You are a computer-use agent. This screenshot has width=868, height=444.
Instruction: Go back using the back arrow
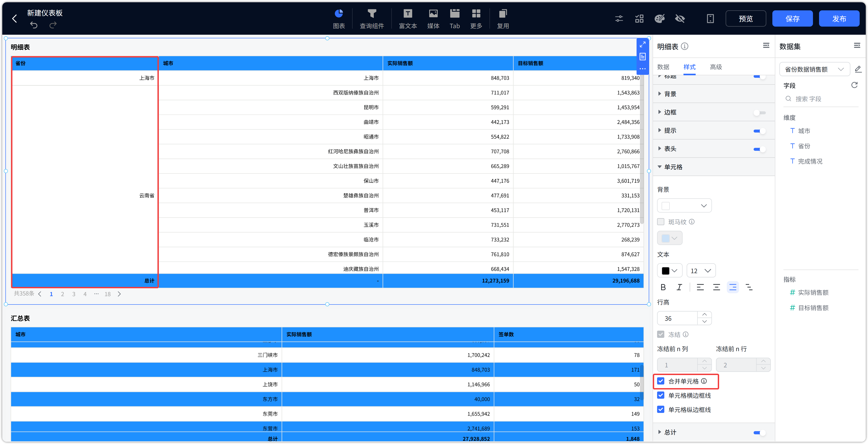coord(14,19)
